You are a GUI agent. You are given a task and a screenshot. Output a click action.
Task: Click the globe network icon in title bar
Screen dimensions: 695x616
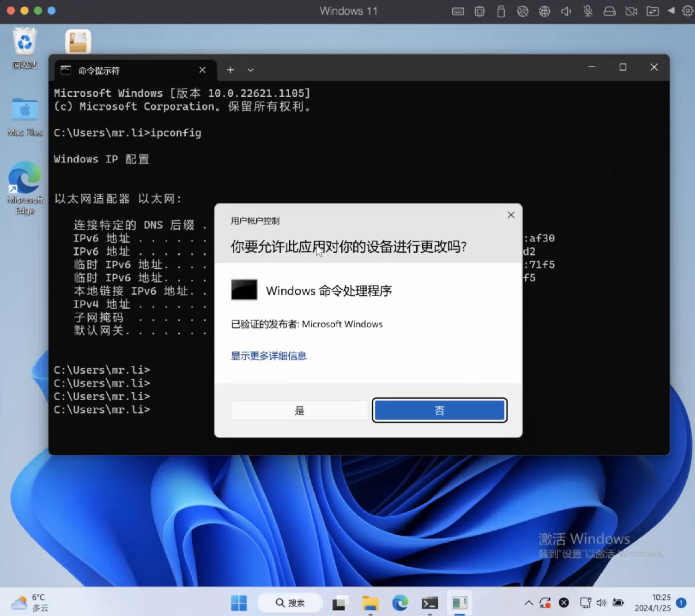(x=545, y=11)
